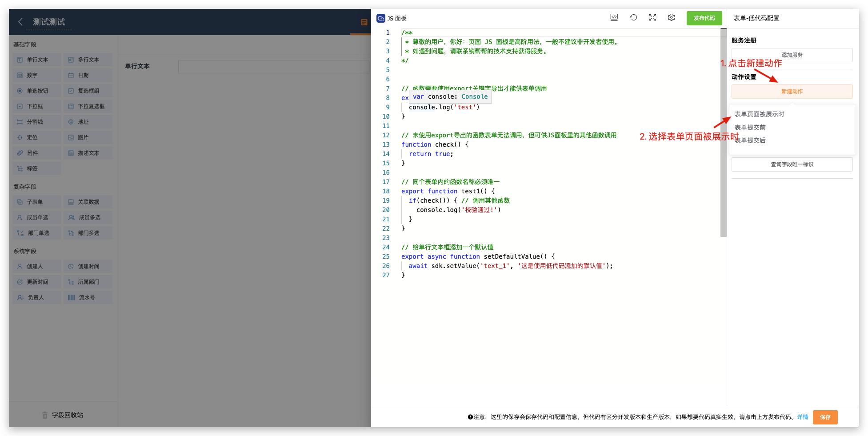Click the 新建动作 button
868x436 pixels.
[x=792, y=92]
